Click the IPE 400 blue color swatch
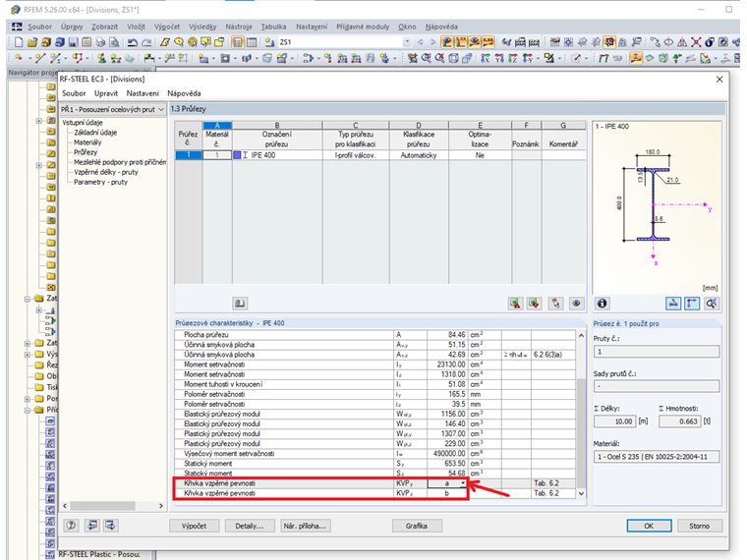Screen dimensions: 747x560 pyautogui.click(x=237, y=155)
